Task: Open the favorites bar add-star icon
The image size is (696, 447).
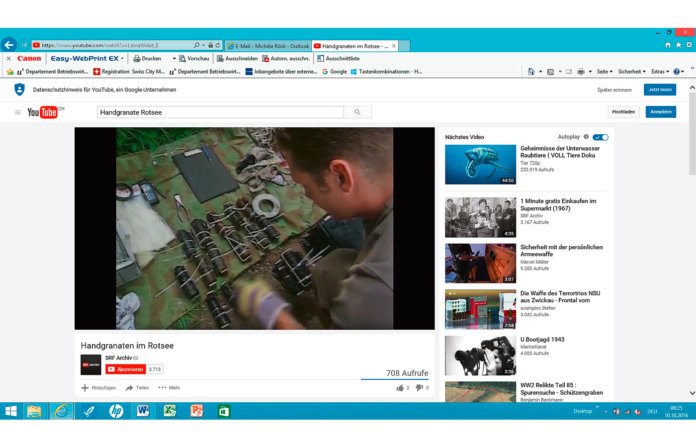Action: (x=10, y=71)
